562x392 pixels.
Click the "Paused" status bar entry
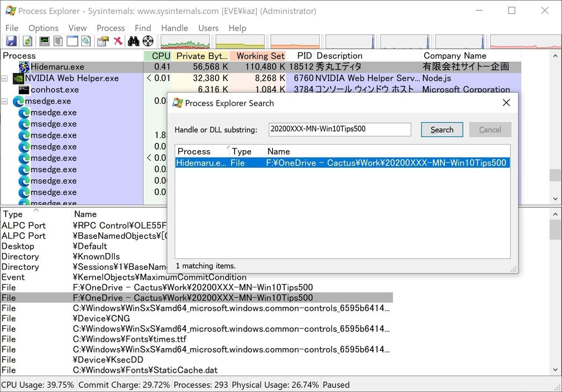(x=336, y=385)
